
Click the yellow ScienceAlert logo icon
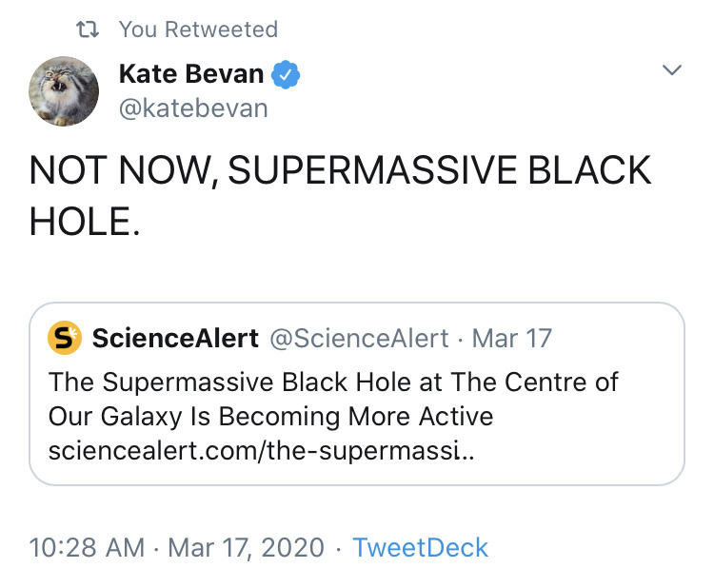[x=65, y=338]
